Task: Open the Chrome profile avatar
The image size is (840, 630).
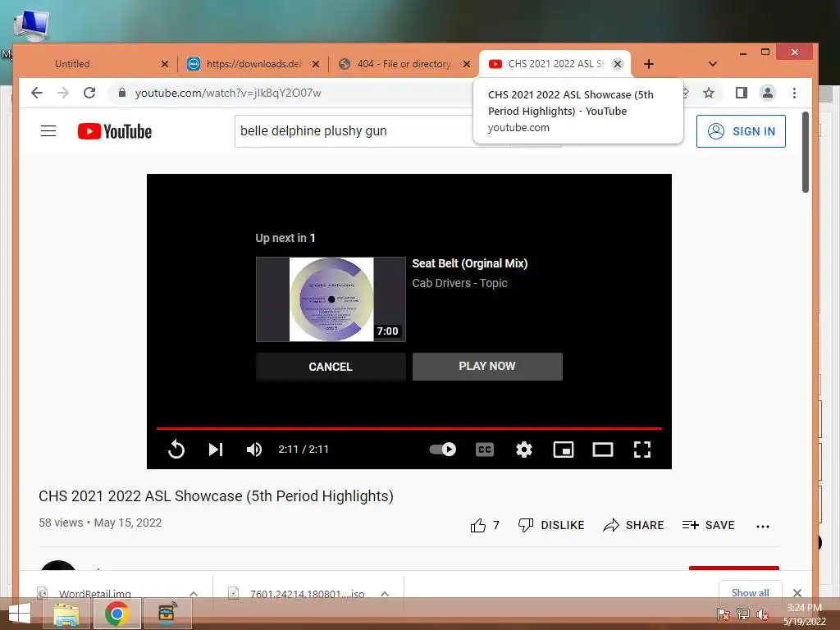Action: pos(768,93)
